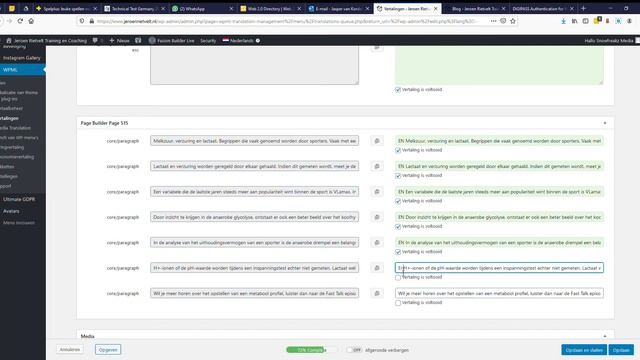Collapse the Page Builder Page 515 section
The height and width of the screenshot is (360, 640).
[x=605, y=123]
